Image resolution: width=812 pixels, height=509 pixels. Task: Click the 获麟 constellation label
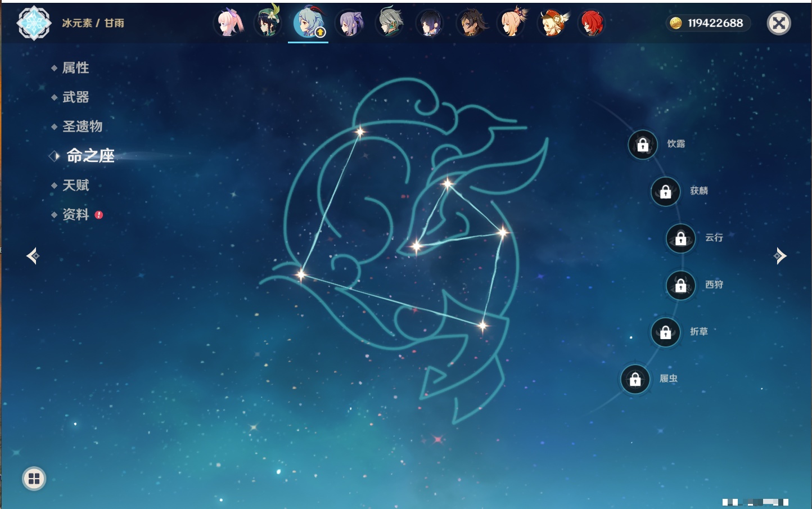(699, 191)
